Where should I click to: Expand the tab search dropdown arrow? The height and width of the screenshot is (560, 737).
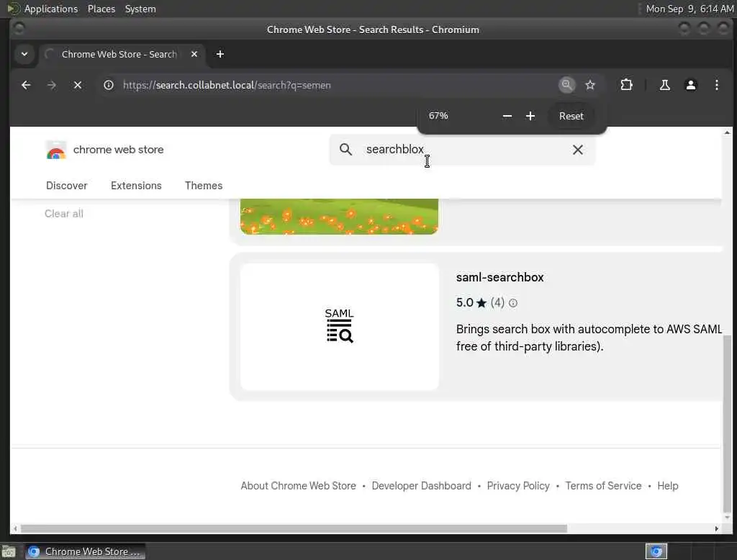[24, 54]
